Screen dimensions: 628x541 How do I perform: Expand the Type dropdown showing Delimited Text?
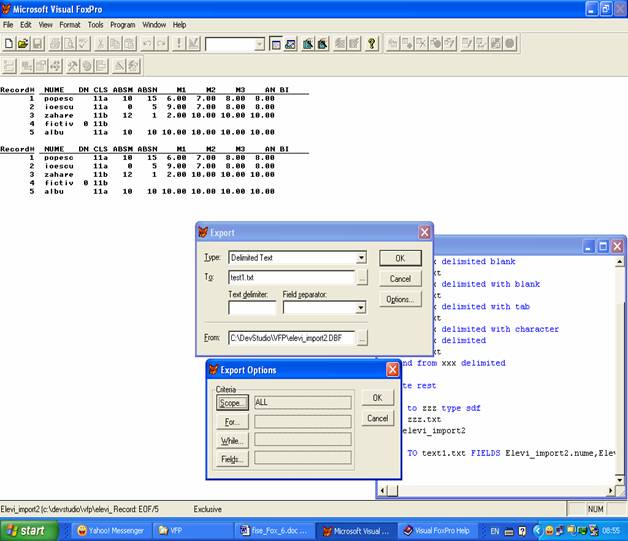(x=360, y=258)
